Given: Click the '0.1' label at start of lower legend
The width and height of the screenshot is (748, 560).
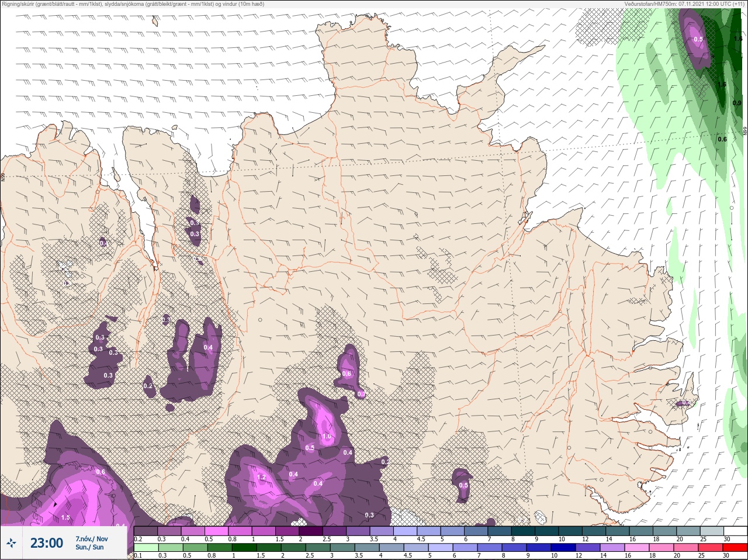Looking at the screenshot, I should click(137, 555).
